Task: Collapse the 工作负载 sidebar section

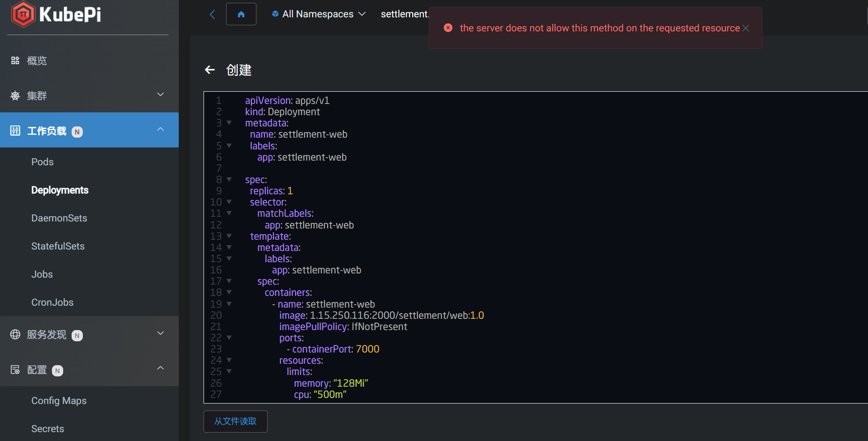Action: [160, 129]
